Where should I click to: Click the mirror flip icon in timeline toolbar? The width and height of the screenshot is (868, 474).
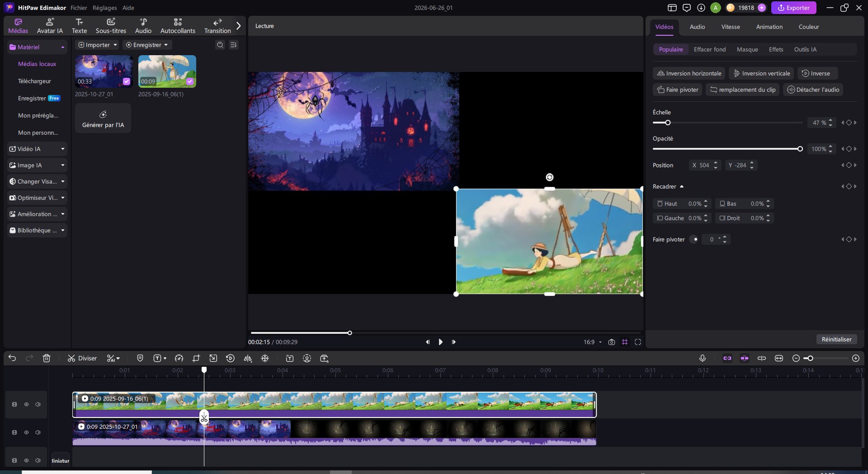click(248, 358)
